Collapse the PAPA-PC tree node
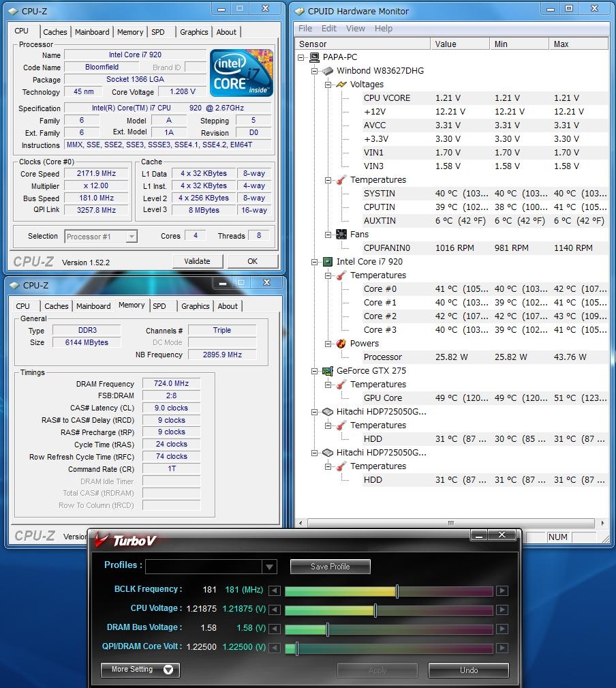The height and width of the screenshot is (688, 616). (x=301, y=57)
